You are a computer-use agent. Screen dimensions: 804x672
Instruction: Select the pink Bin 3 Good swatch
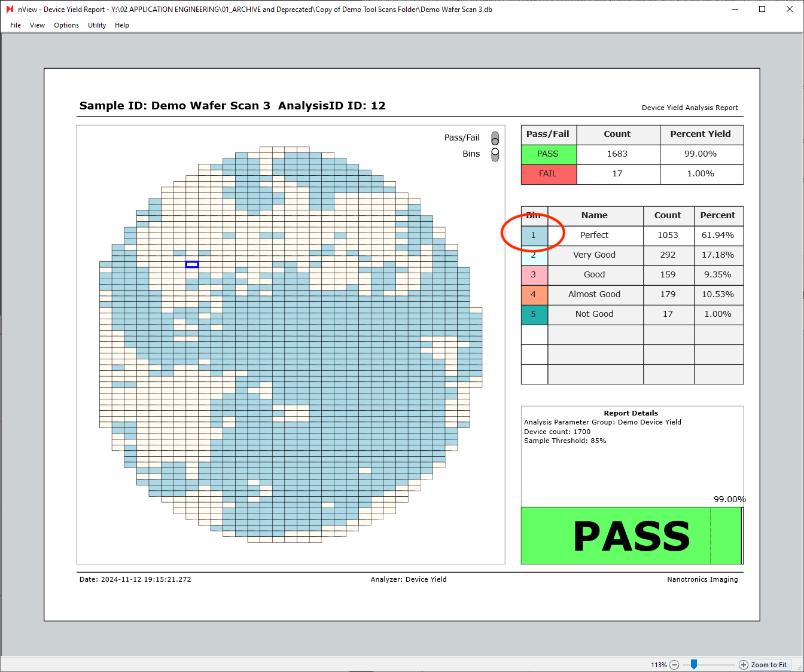[534, 274]
